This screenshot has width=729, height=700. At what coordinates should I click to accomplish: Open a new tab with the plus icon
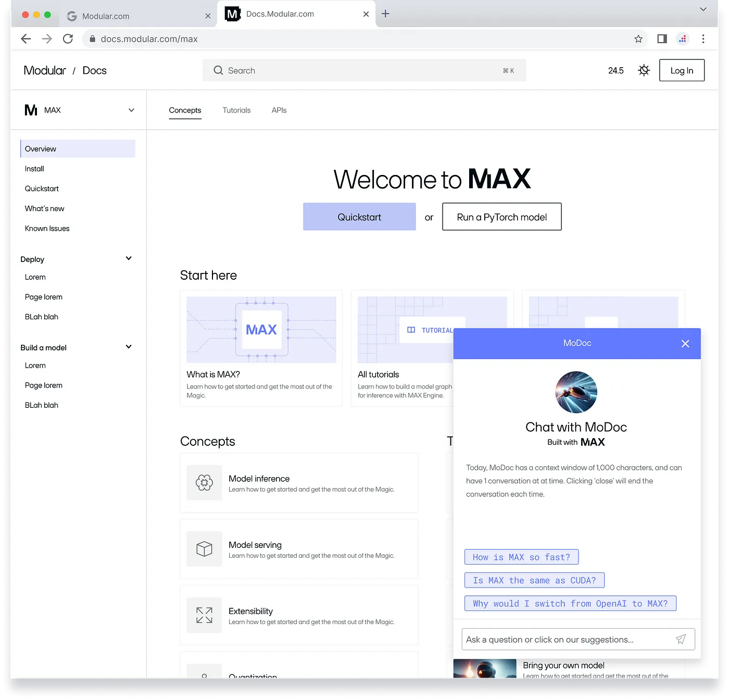point(385,14)
